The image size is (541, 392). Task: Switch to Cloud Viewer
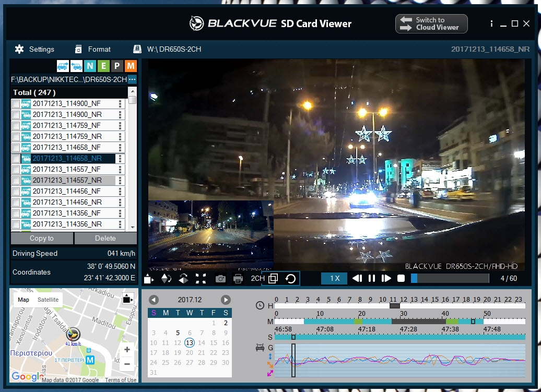coord(431,24)
